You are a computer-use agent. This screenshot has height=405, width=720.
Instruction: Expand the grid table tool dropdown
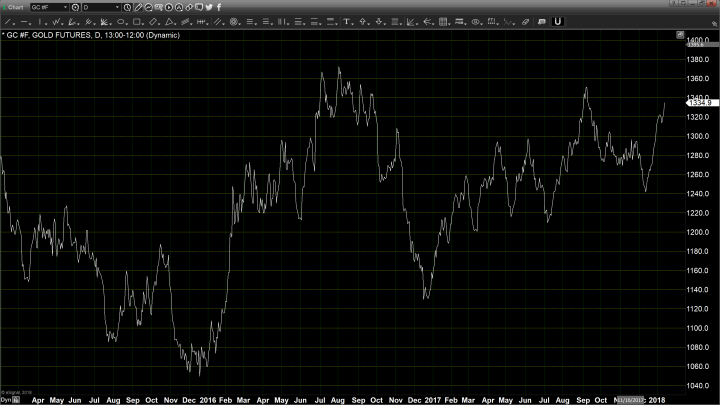pos(450,23)
